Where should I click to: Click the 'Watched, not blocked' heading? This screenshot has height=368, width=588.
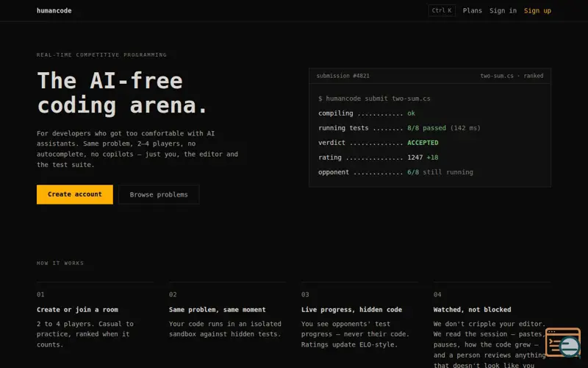pos(472,310)
